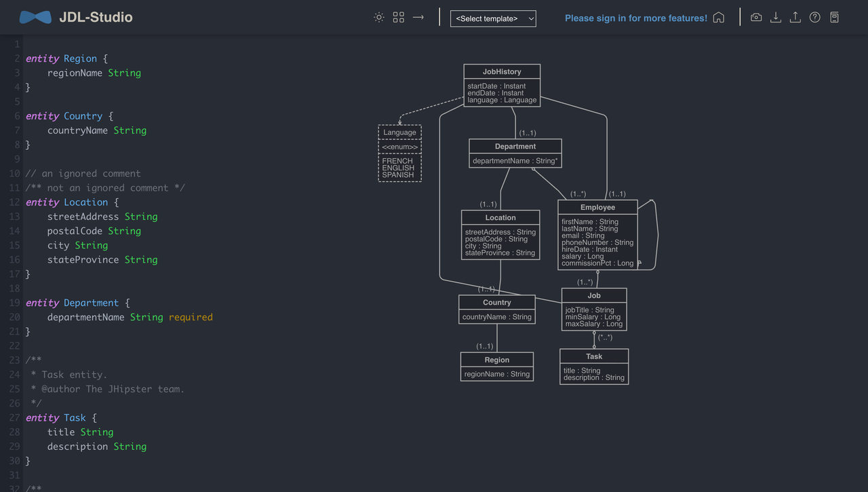The height and width of the screenshot is (492, 868).
Task: Open the Select template dropdown
Action: [493, 18]
